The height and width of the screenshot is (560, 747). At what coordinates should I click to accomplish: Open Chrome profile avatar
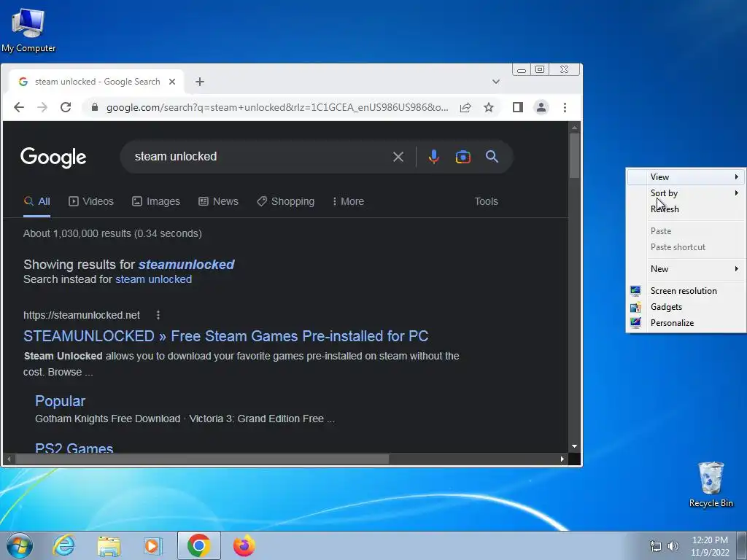click(x=541, y=107)
